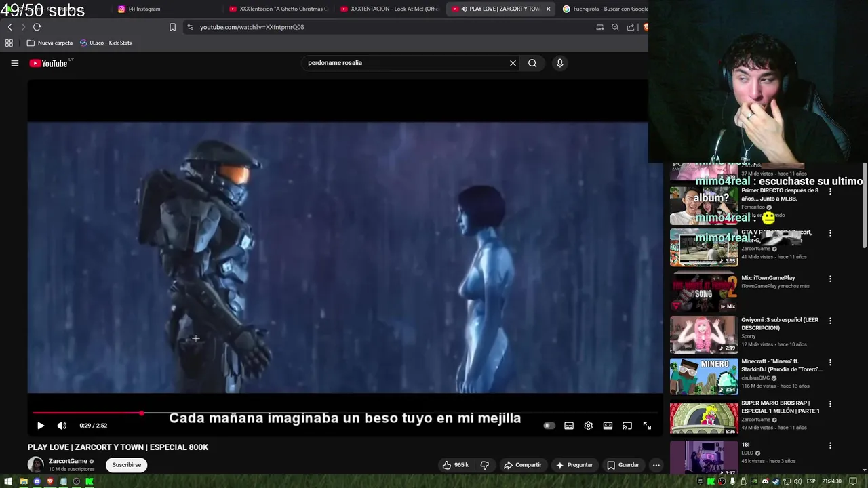Play the paused video
Image resolution: width=868 pixels, height=488 pixels.
(40, 426)
